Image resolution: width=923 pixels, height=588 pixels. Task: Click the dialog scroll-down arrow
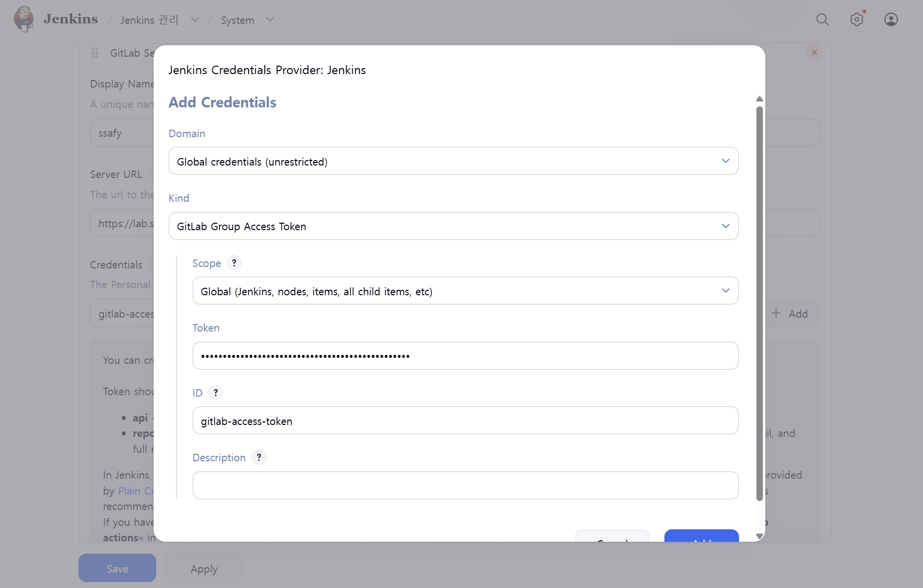(759, 536)
